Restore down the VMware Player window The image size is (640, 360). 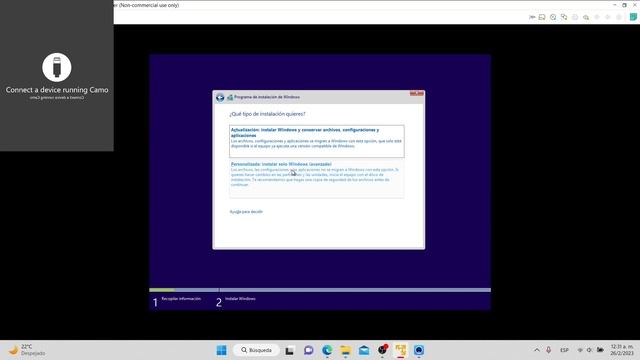point(624,5)
